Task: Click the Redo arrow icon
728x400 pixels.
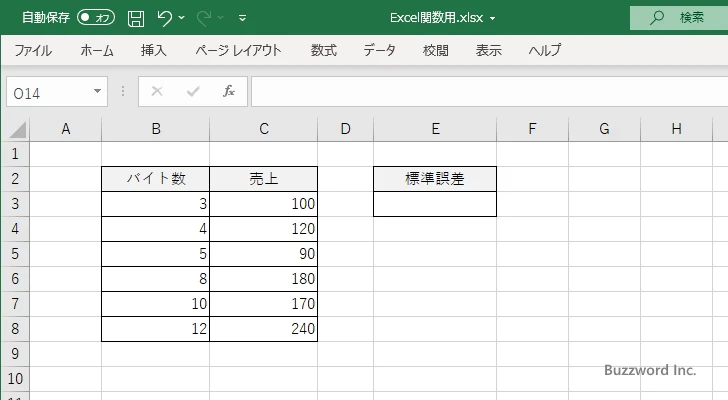Action: click(x=204, y=18)
